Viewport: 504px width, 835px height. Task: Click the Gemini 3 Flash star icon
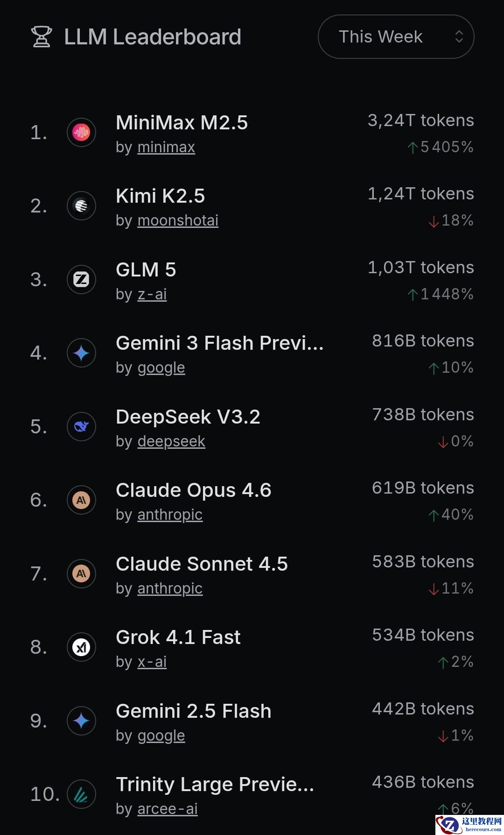pyautogui.click(x=81, y=353)
